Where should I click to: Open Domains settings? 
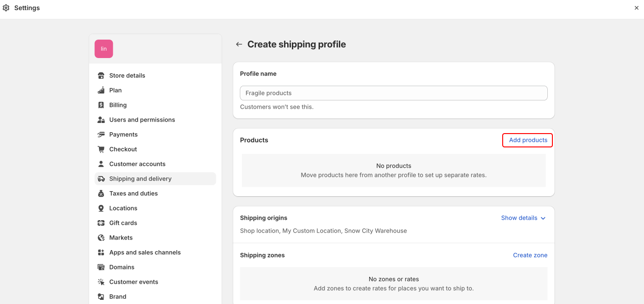(x=155, y=267)
